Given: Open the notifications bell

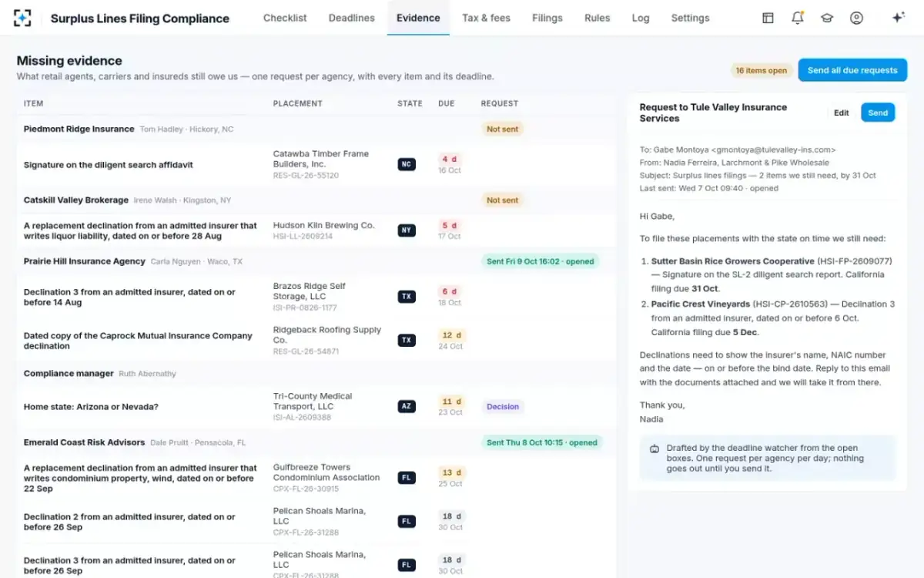Looking at the screenshot, I should [798, 18].
